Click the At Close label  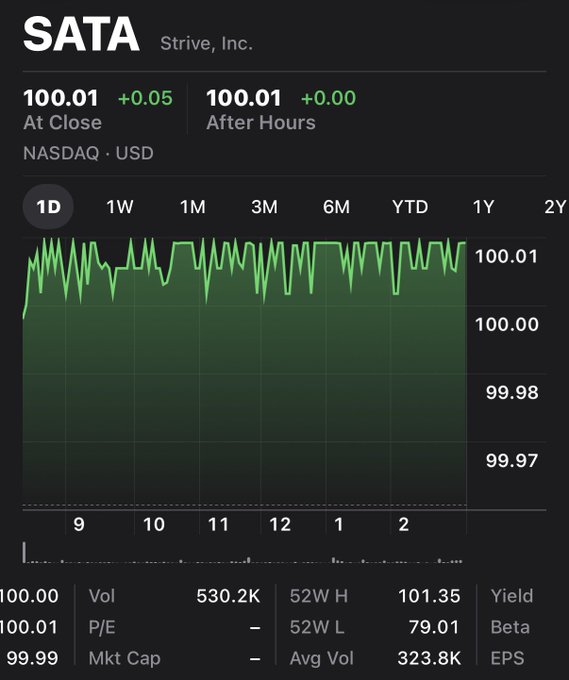pyautogui.click(x=62, y=123)
